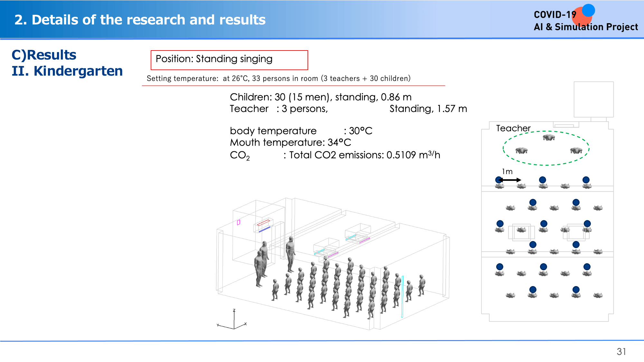The image size is (644, 362).
Task: Click the 'Mouth temperature: 34°C' line
Action: pyautogui.click(x=290, y=143)
